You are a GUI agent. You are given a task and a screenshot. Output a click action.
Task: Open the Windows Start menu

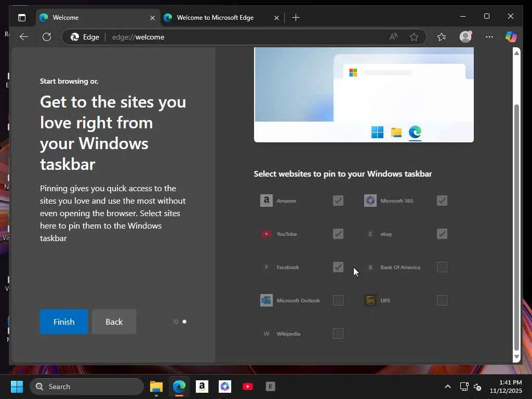(x=17, y=387)
